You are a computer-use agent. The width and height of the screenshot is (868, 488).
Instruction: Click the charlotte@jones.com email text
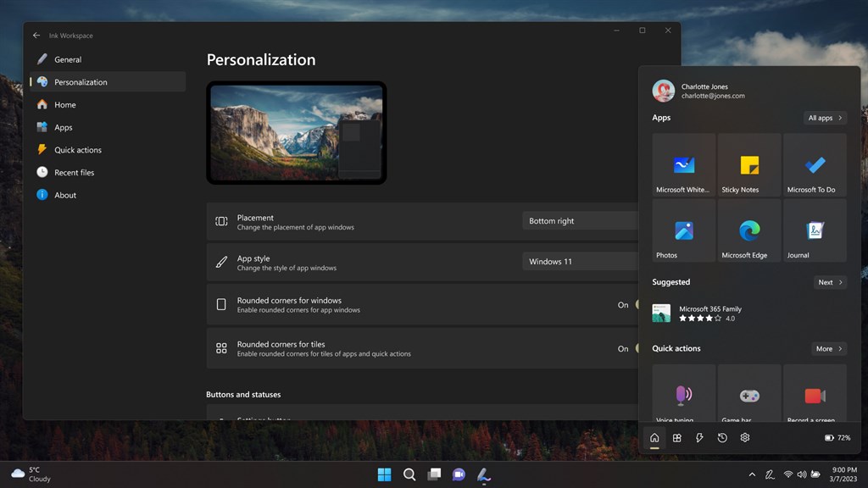[713, 96]
